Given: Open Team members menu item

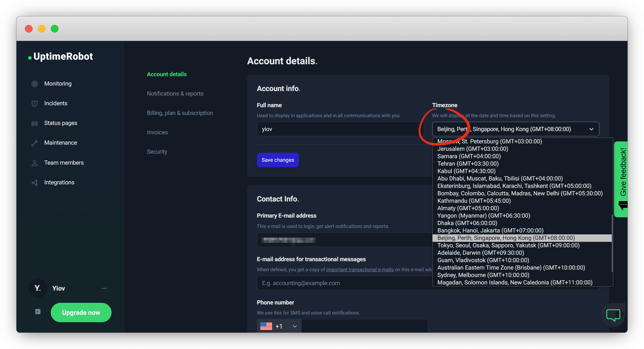Looking at the screenshot, I should [64, 163].
